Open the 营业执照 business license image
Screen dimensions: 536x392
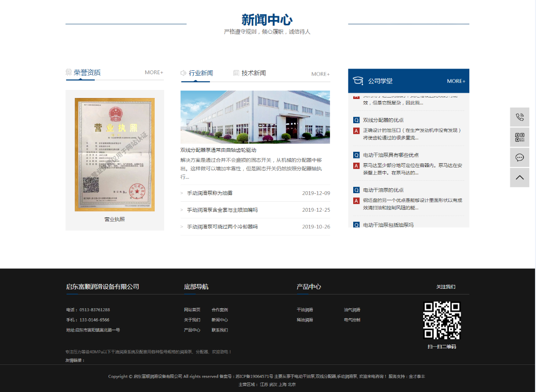115,155
